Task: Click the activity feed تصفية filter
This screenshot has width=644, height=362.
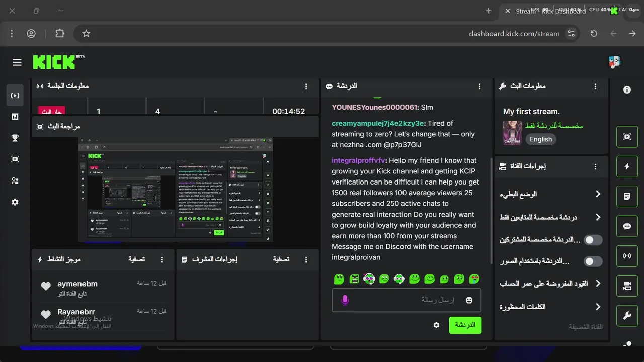Action: (136, 259)
